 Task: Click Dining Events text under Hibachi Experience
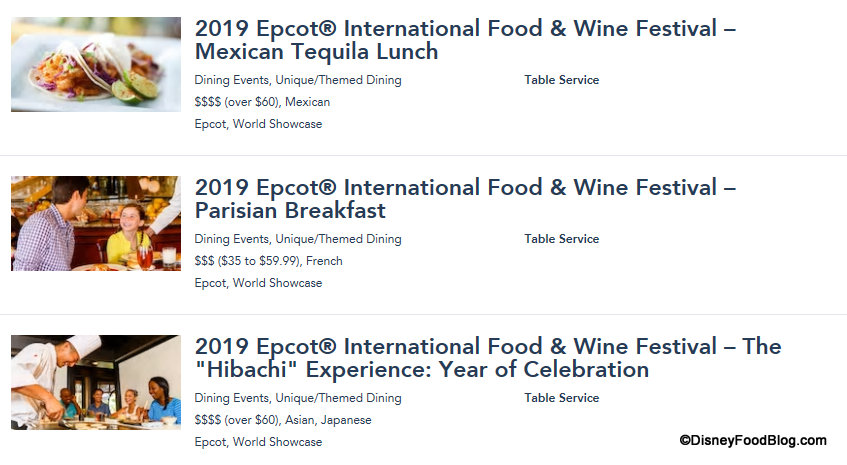(230, 398)
